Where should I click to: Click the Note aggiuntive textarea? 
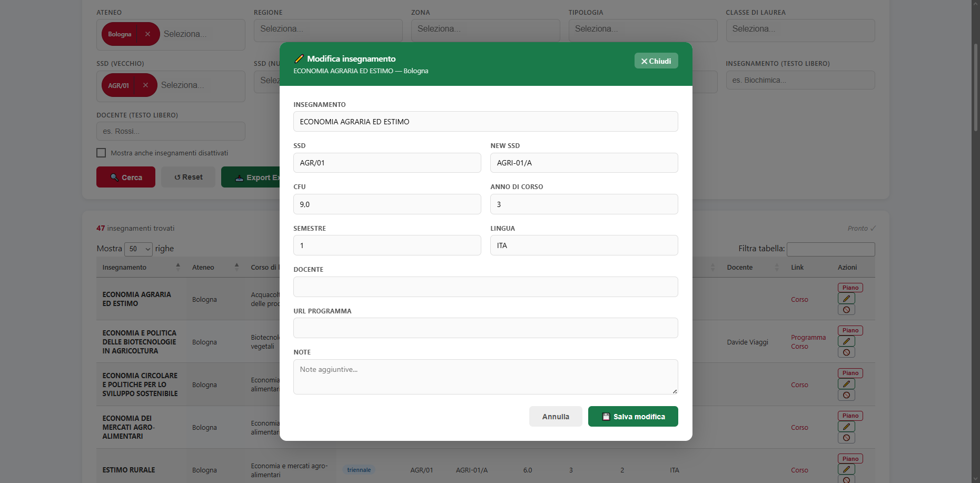(486, 377)
